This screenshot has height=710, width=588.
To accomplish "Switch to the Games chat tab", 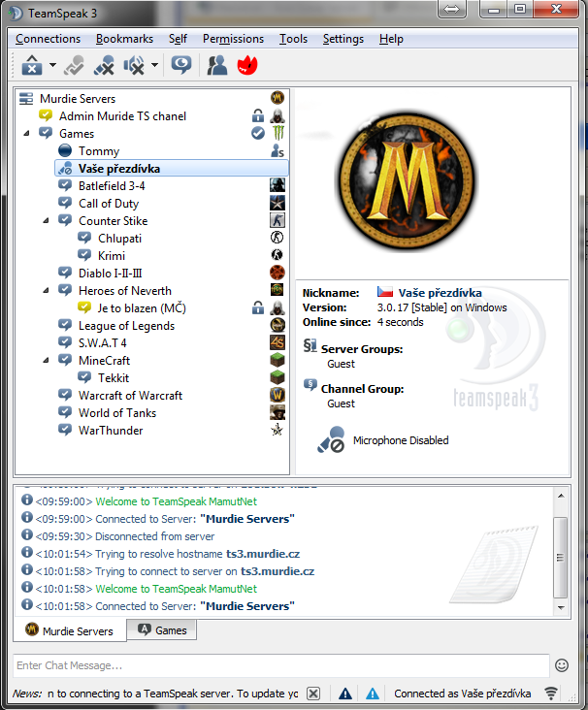I will coord(162,629).
